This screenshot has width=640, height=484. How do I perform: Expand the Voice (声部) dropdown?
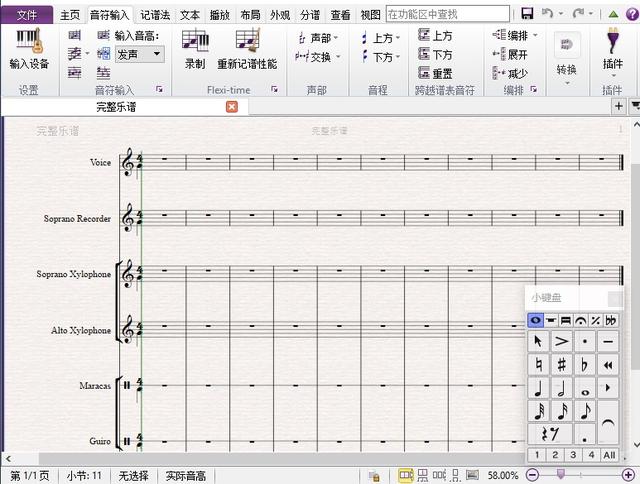(x=336, y=38)
